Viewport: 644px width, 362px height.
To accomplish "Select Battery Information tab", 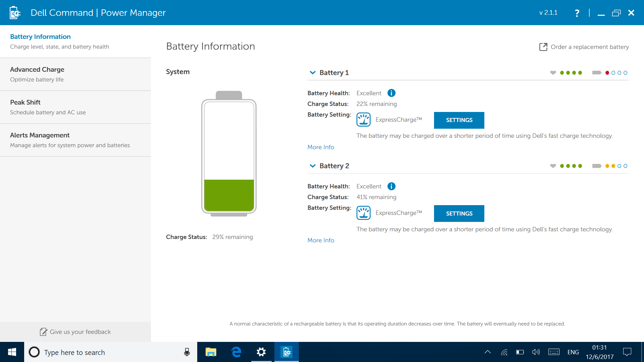I will (75, 42).
